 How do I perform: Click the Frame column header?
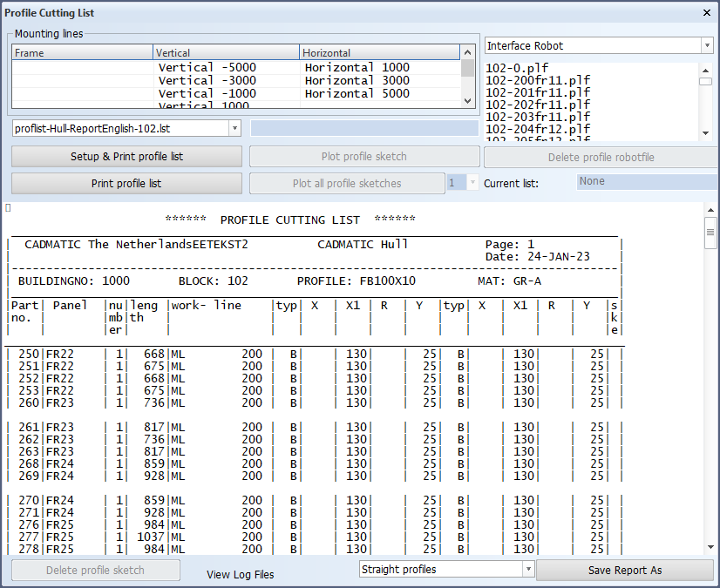point(83,53)
